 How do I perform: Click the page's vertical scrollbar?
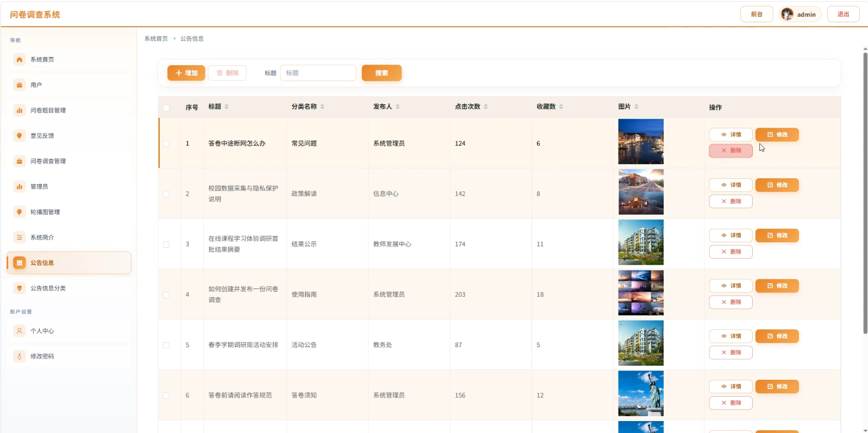[x=865, y=193]
